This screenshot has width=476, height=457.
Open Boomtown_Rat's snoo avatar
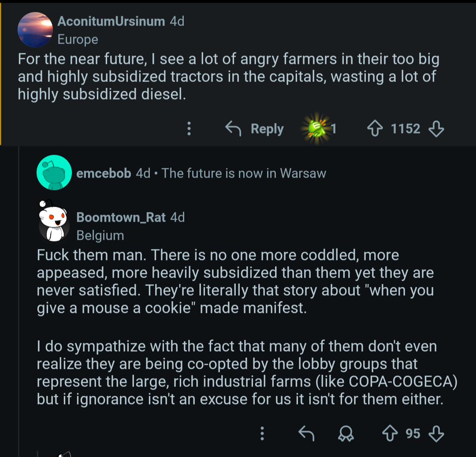53,219
